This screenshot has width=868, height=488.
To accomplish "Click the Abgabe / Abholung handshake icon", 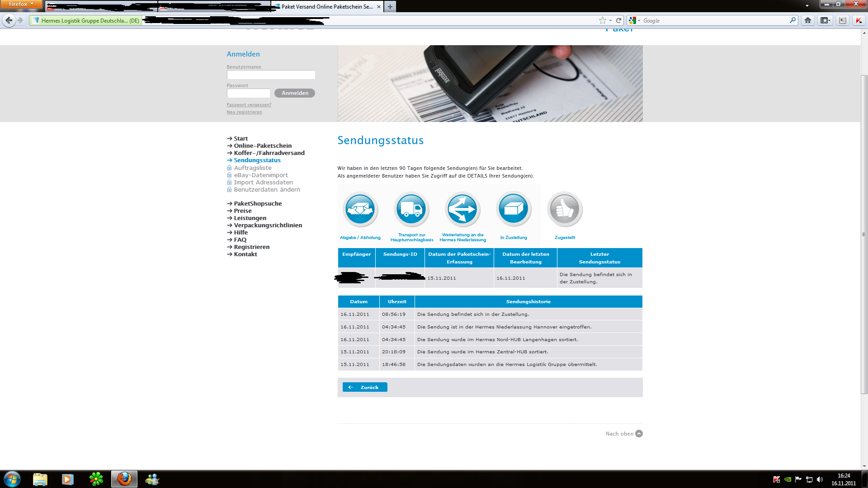I will coord(360,209).
